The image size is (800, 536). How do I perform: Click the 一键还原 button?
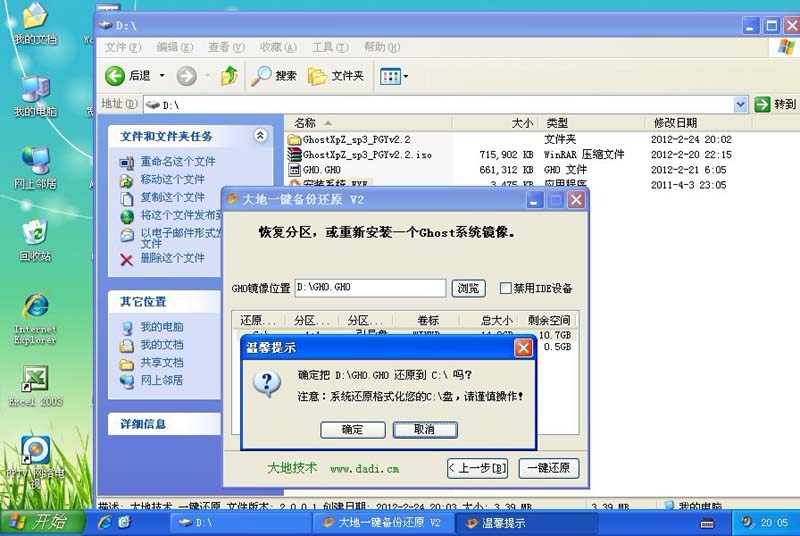[549, 468]
